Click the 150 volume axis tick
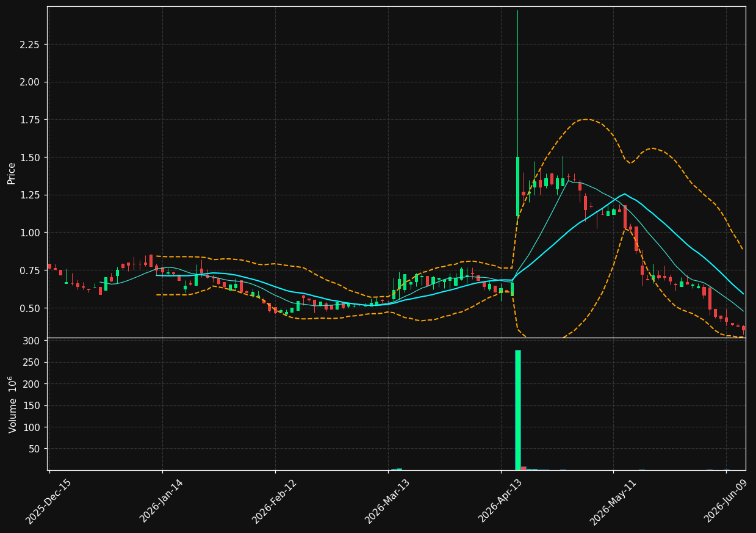 (33, 406)
